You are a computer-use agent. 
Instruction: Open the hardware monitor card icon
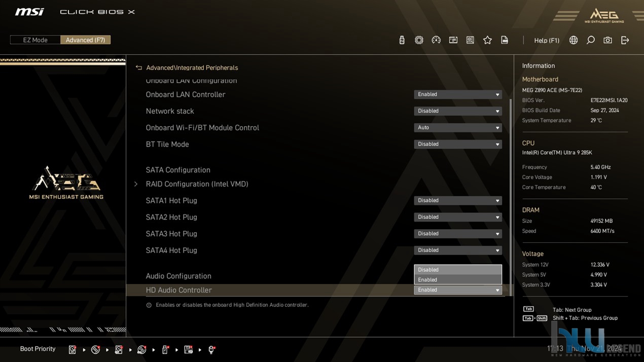(453, 40)
